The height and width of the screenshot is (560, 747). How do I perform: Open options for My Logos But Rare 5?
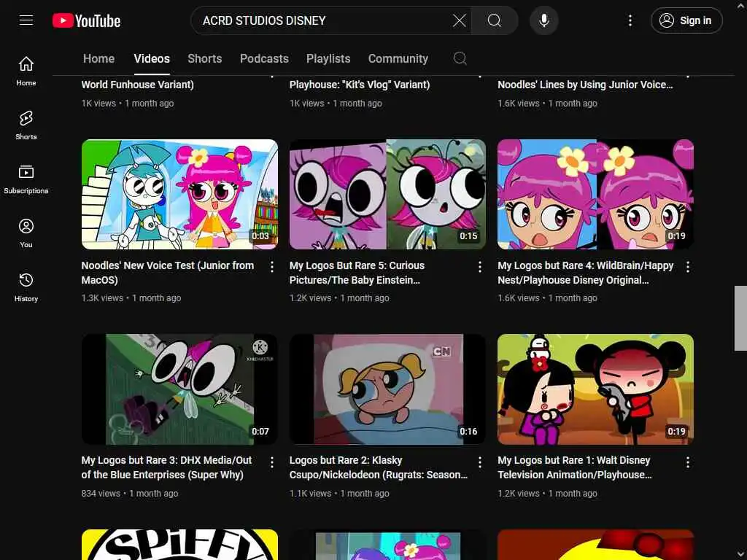click(x=480, y=267)
